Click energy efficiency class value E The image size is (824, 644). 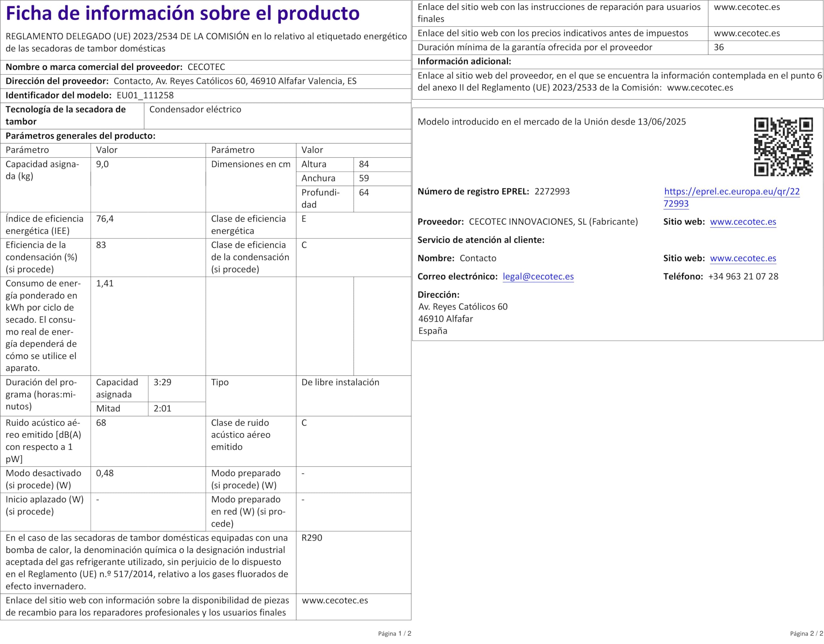coord(304,219)
